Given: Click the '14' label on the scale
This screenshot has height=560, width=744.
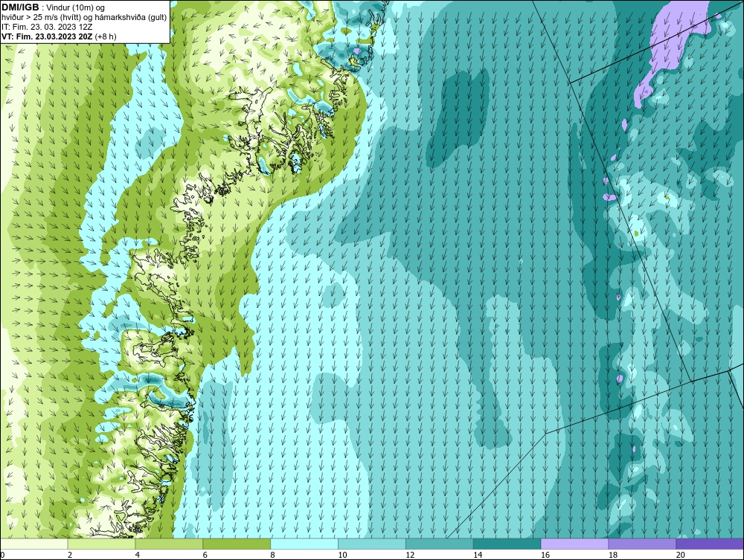Looking at the screenshot, I should (478, 555).
